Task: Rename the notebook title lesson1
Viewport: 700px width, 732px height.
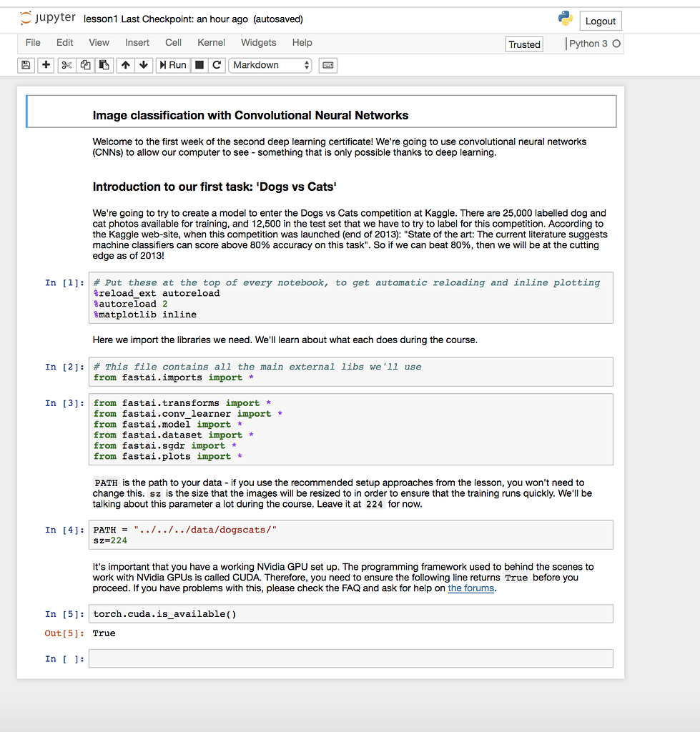Action: (100, 19)
